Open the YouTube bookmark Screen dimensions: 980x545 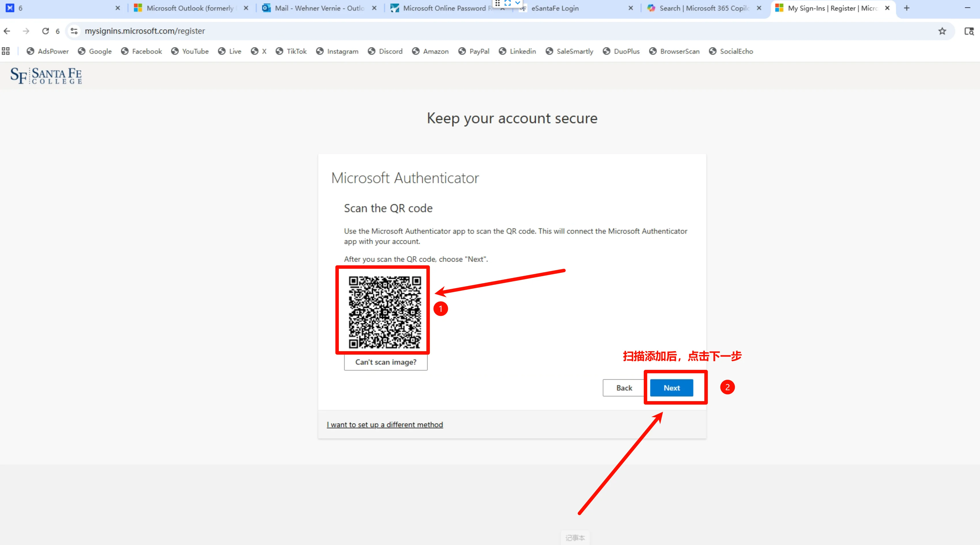coord(190,51)
